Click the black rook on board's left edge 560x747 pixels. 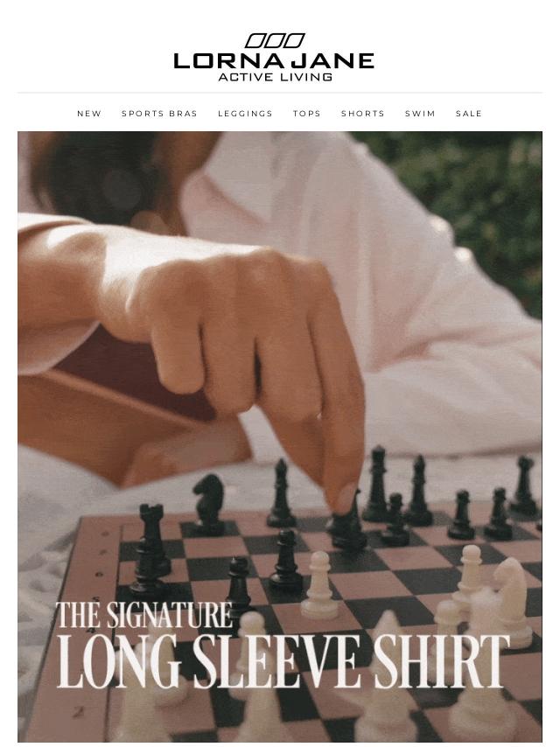(150, 547)
